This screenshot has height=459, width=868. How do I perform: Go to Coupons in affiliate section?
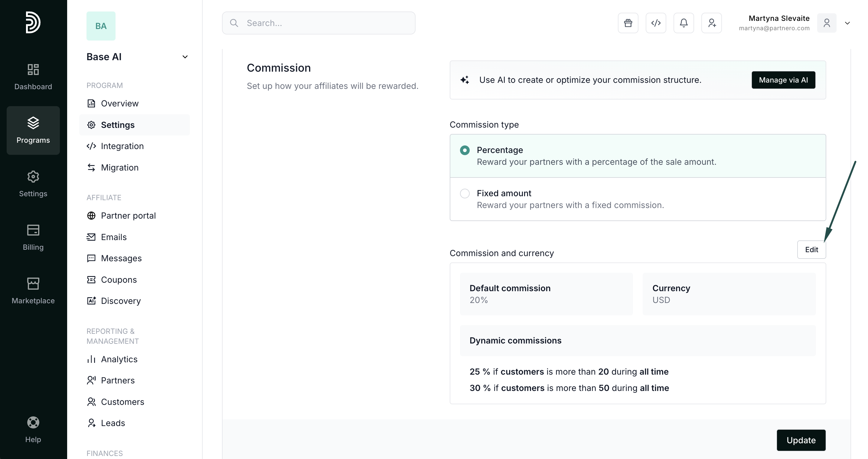point(119,280)
